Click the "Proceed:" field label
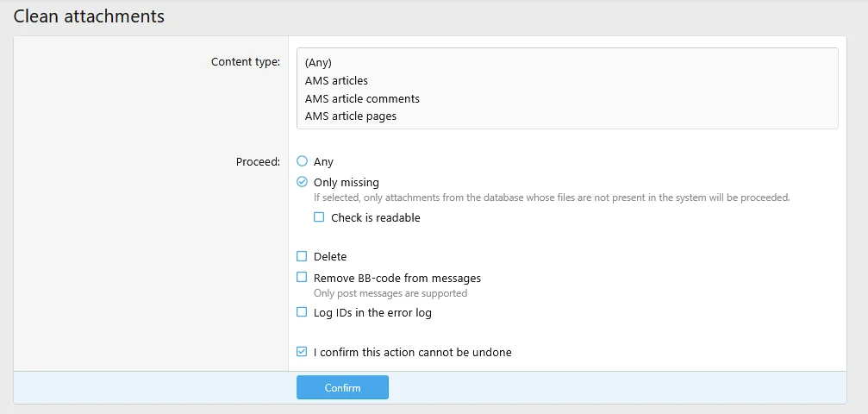This screenshot has width=868, height=414. (x=258, y=161)
